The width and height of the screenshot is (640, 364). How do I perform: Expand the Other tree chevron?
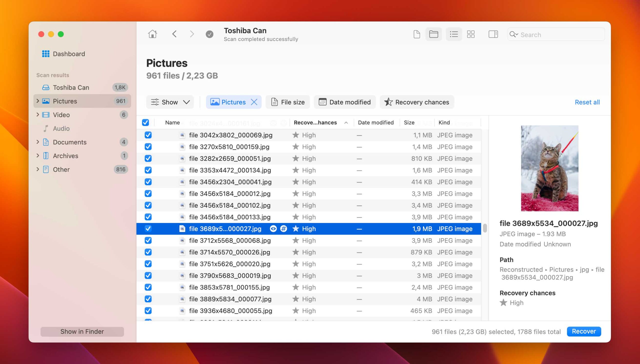click(38, 169)
